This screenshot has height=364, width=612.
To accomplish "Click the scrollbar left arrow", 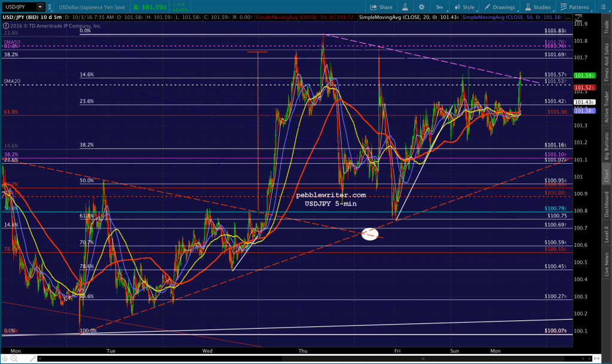I will pyautogui.click(x=40, y=358).
